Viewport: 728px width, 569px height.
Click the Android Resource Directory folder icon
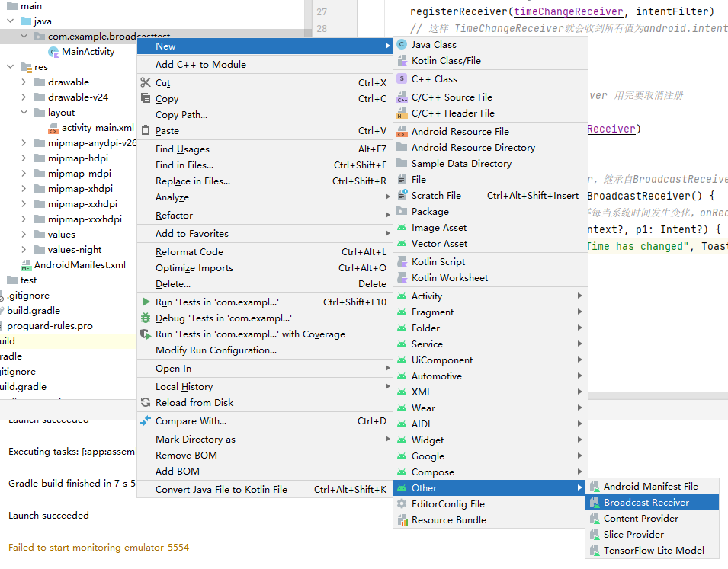point(402,148)
